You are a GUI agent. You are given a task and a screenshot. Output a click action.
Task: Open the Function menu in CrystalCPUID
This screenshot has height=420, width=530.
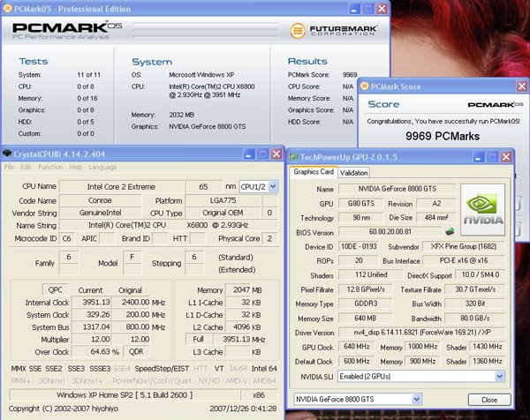[50, 167]
